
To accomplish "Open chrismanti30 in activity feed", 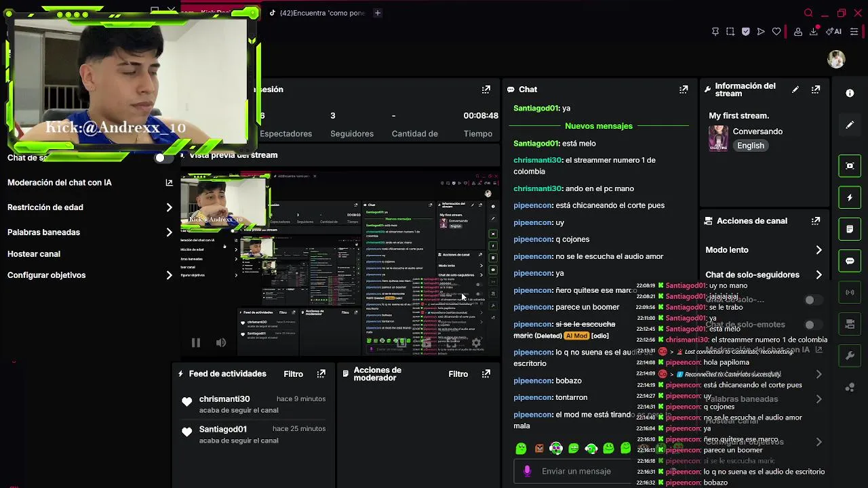I will (224, 399).
